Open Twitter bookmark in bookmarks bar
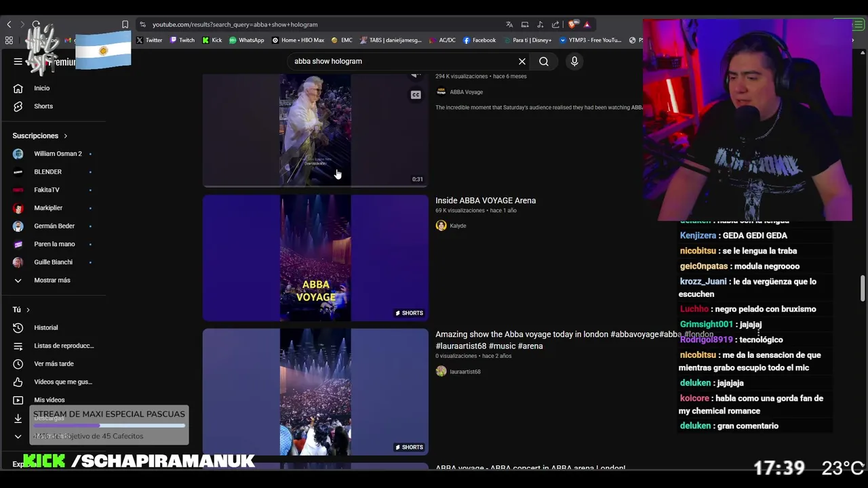 [149, 40]
